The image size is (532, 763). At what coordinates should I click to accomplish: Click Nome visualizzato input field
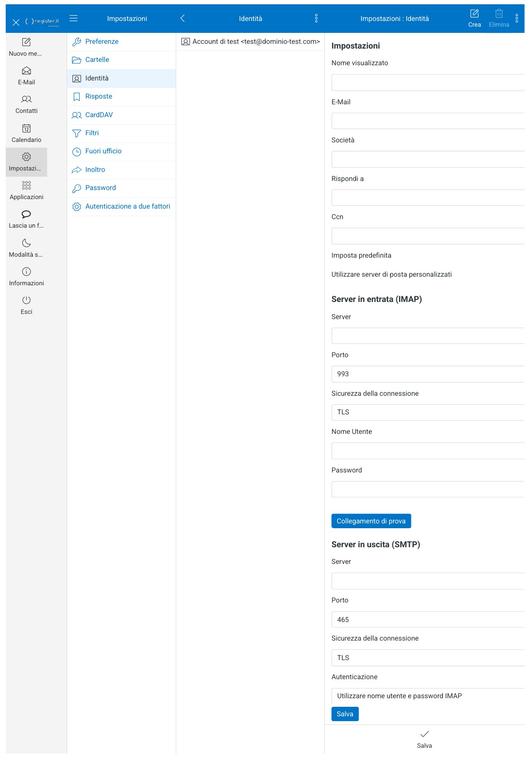pos(428,82)
